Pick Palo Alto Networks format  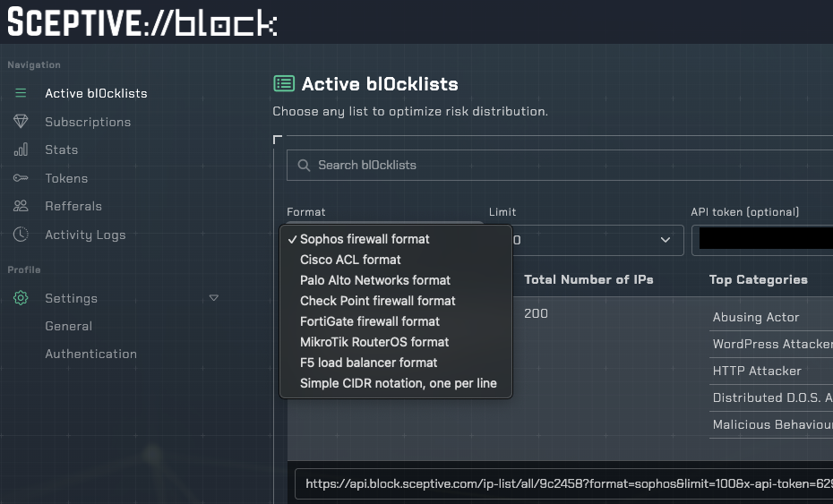(375, 280)
